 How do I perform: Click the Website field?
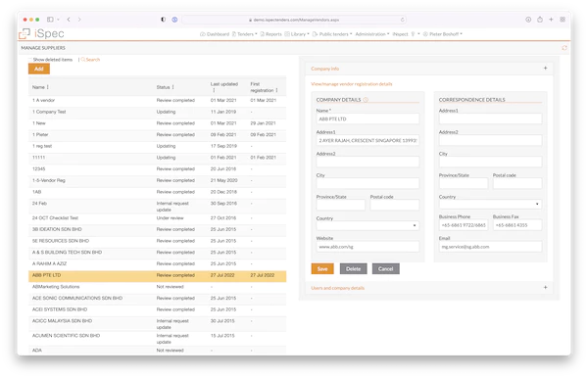pyautogui.click(x=367, y=247)
